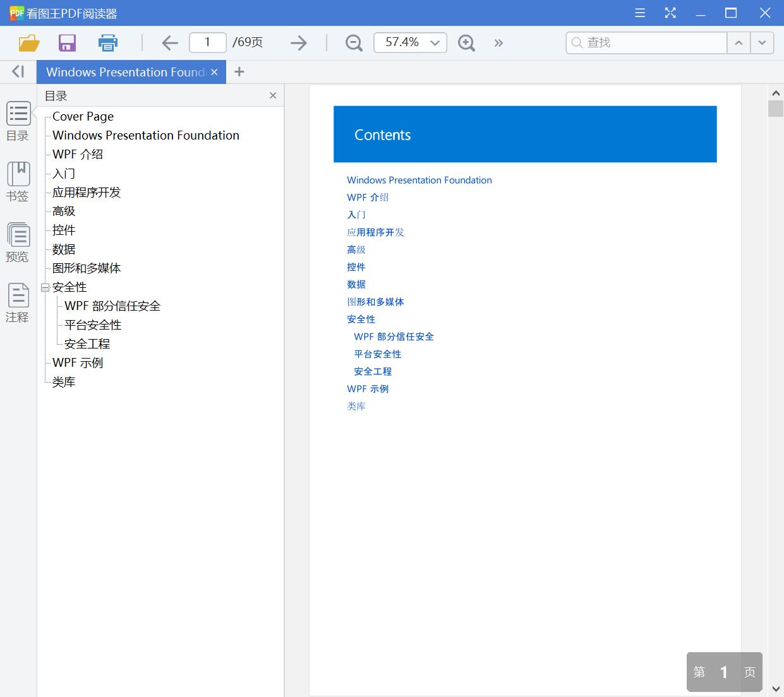Screen dimensions: 784x697
Task: Select 安全工程 in outline tree
Action: point(87,343)
